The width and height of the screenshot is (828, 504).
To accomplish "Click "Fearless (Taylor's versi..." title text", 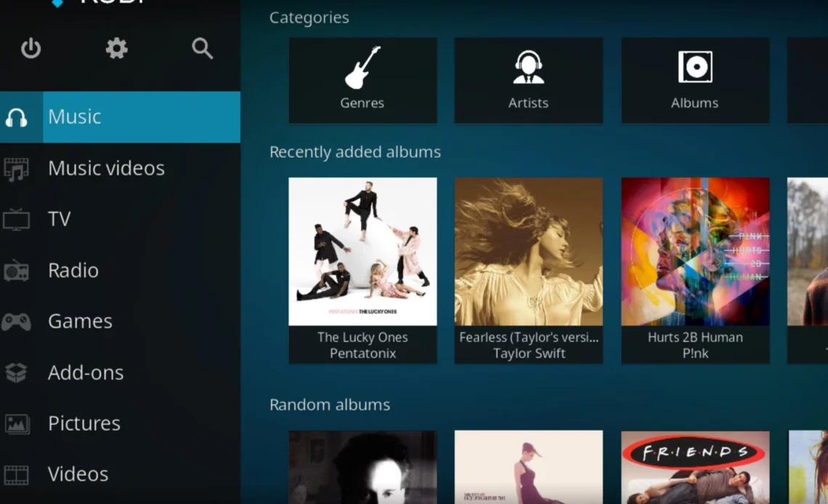I will (x=529, y=338).
